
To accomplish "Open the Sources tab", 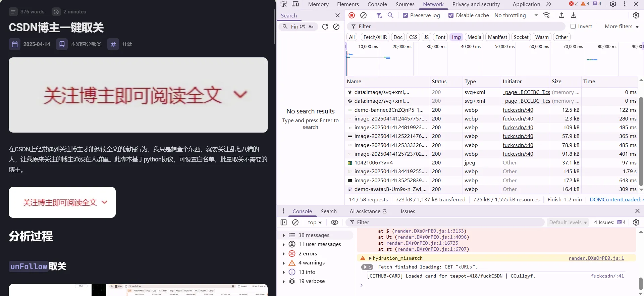I will [405, 4].
